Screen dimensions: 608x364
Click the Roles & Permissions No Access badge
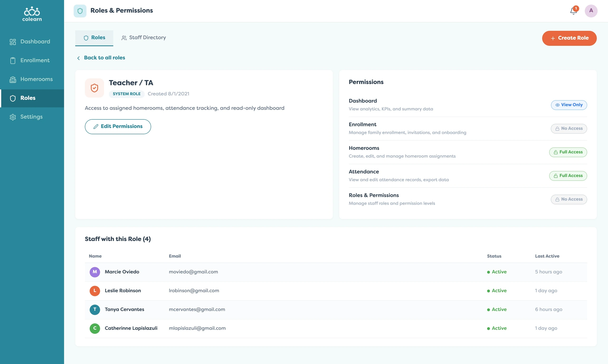coord(569,199)
